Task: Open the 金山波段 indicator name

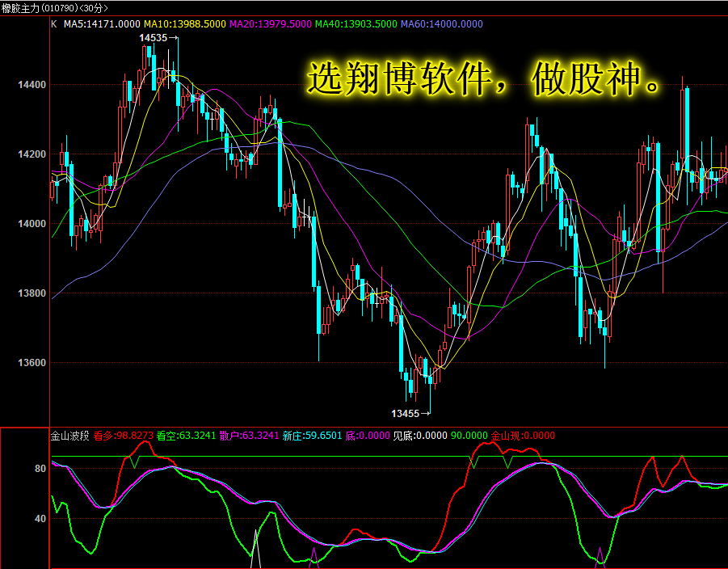Action: point(69,436)
